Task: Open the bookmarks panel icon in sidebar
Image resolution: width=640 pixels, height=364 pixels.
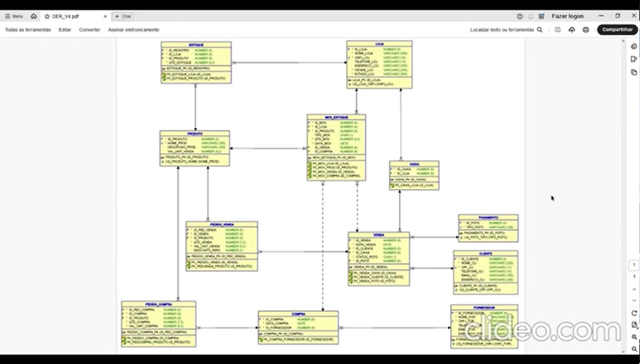Action: tap(634, 59)
